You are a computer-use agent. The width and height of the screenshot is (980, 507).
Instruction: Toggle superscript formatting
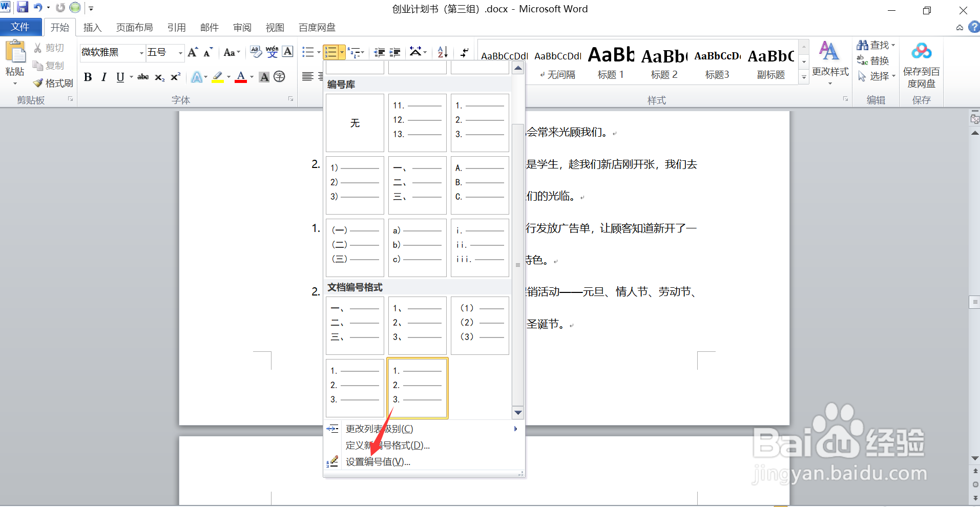[x=175, y=77]
